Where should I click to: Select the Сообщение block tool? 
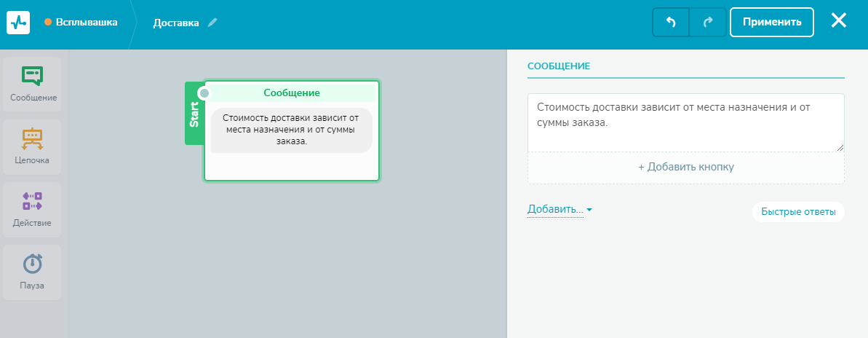(x=33, y=84)
